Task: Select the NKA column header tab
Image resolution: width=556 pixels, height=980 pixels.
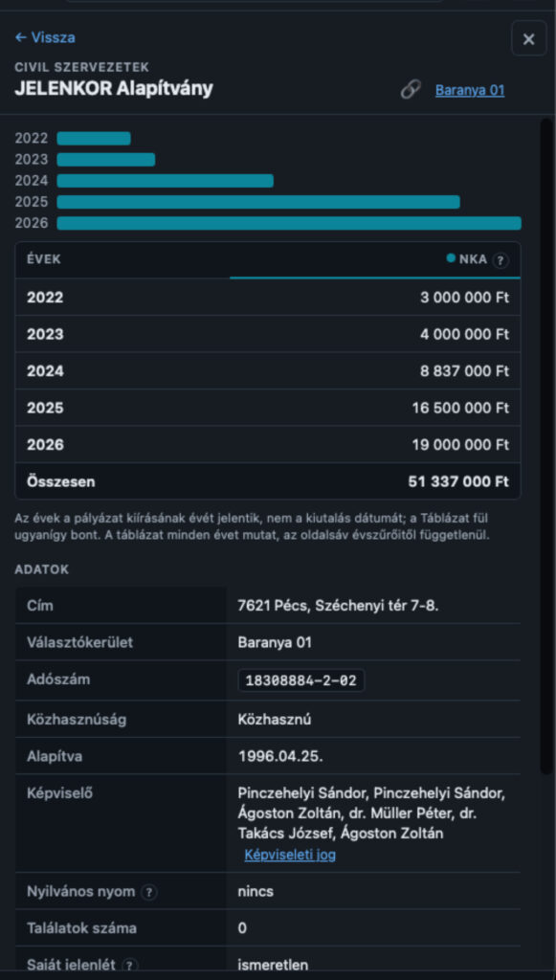Action: (x=375, y=260)
